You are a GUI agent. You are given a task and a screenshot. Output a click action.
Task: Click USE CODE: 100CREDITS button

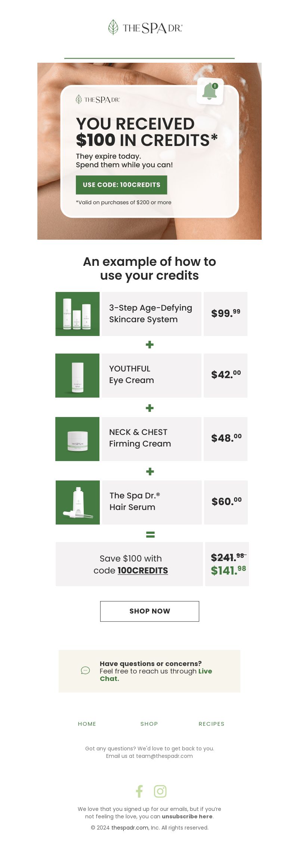[x=121, y=185]
